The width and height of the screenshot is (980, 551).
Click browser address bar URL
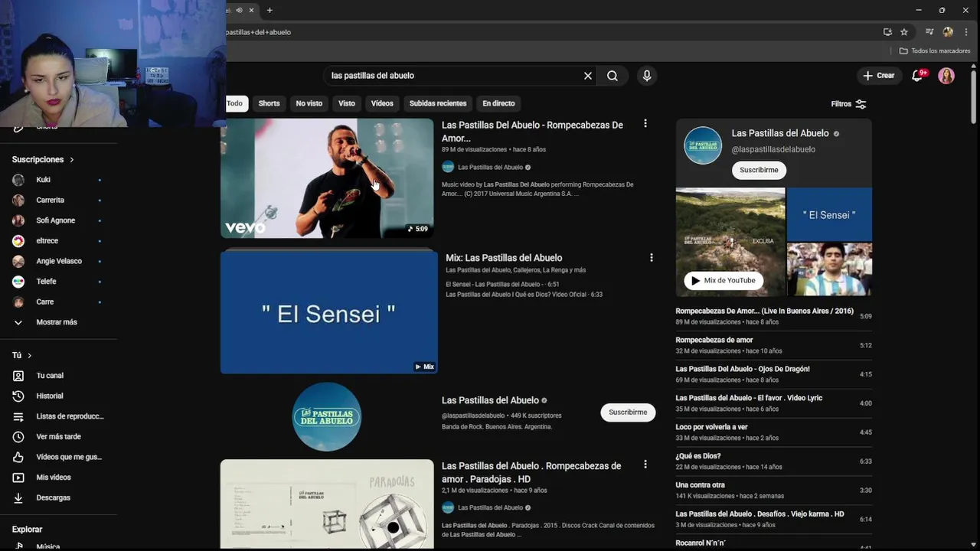tap(258, 32)
